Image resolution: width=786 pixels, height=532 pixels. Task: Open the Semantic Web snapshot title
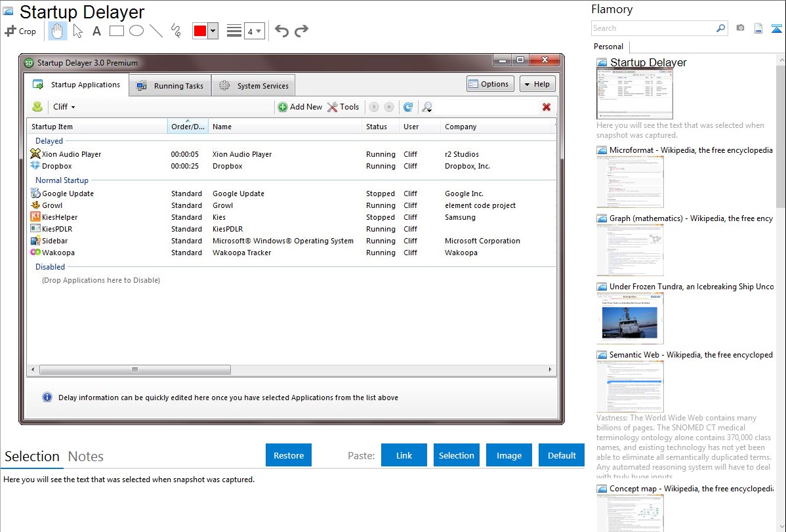coord(691,354)
